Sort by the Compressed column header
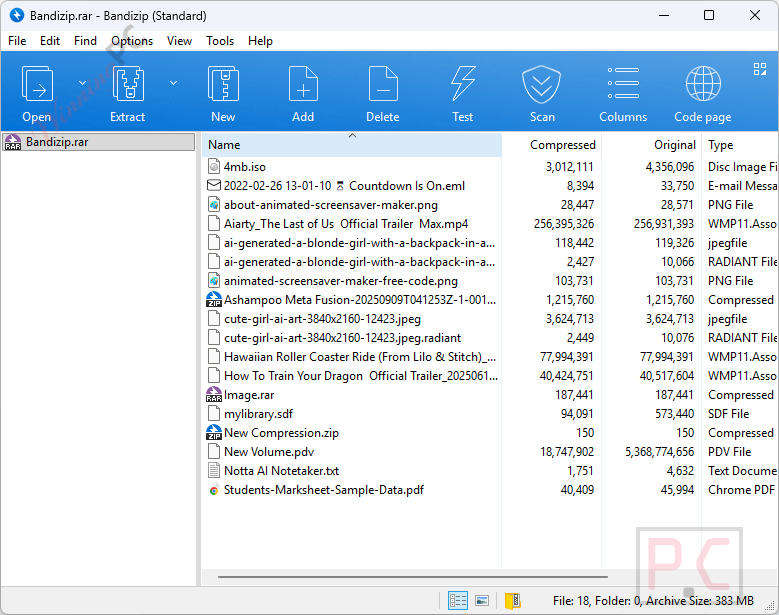The height and width of the screenshot is (615, 779). [551, 145]
